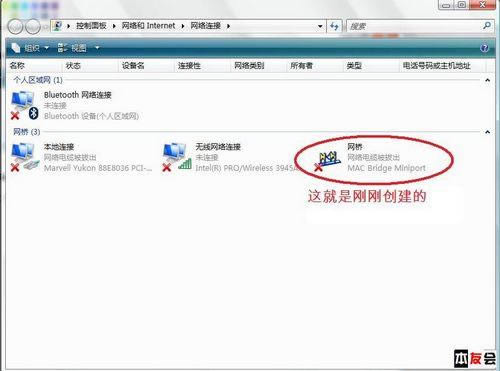Sort by the 连接性 column header
This screenshot has height=371, width=500.
pyautogui.click(x=202, y=66)
